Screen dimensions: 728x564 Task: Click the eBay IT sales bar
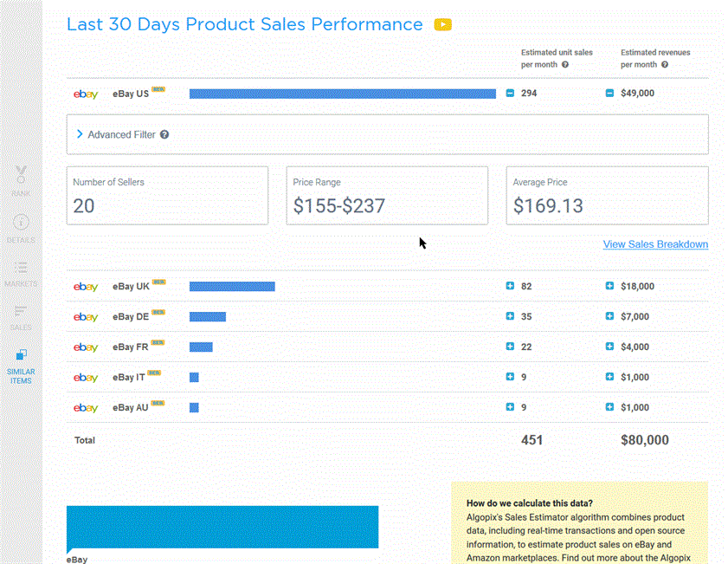point(194,377)
